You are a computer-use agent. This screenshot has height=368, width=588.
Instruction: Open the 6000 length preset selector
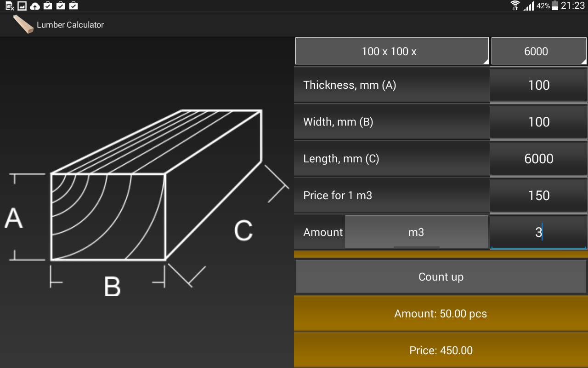[x=538, y=51]
